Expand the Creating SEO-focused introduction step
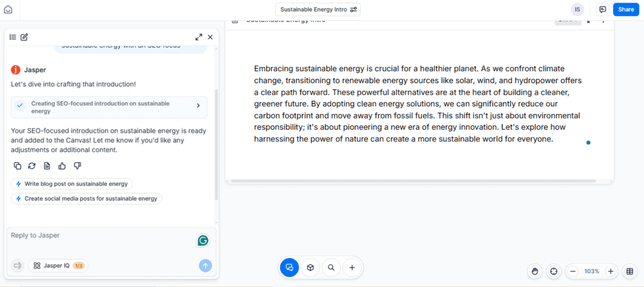The width and height of the screenshot is (644, 287). 109,108
